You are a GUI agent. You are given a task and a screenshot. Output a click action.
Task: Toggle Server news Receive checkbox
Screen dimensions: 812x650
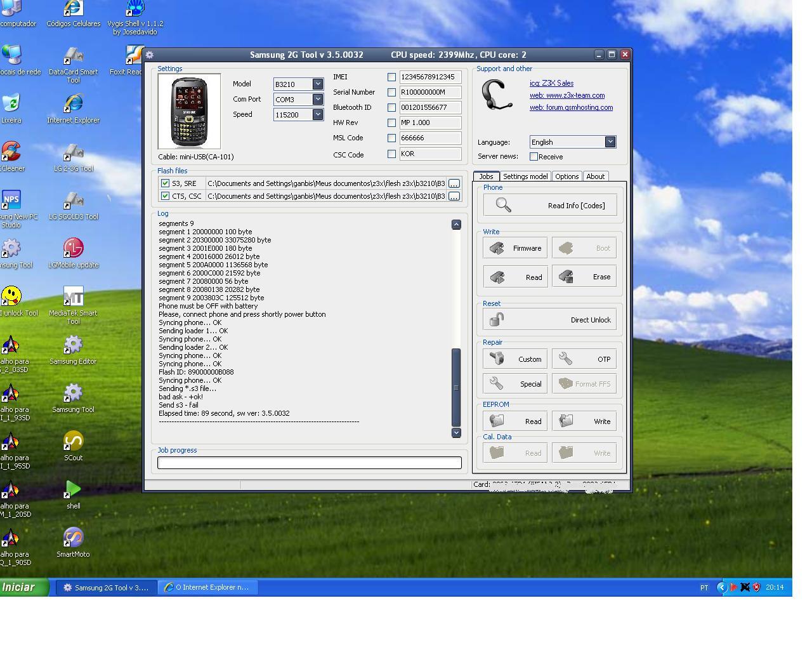coord(534,156)
